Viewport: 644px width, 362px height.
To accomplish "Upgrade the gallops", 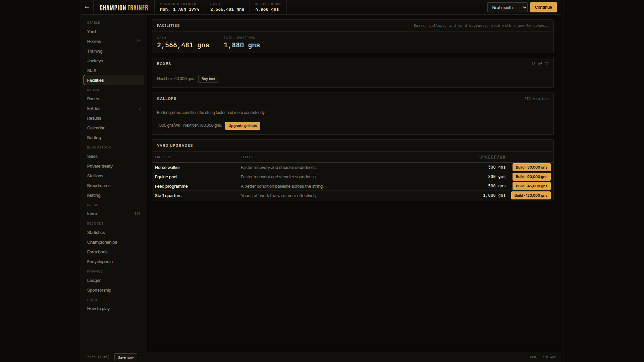I will (x=243, y=126).
